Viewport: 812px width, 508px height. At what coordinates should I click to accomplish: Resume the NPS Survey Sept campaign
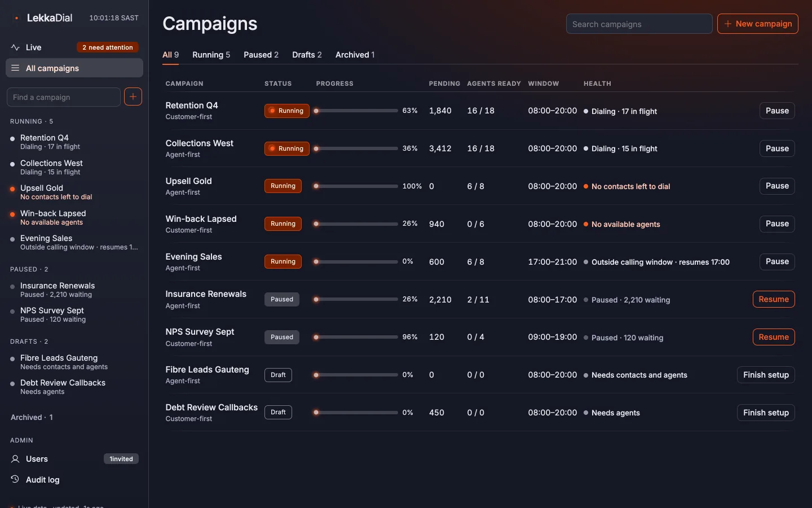[774, 337]
